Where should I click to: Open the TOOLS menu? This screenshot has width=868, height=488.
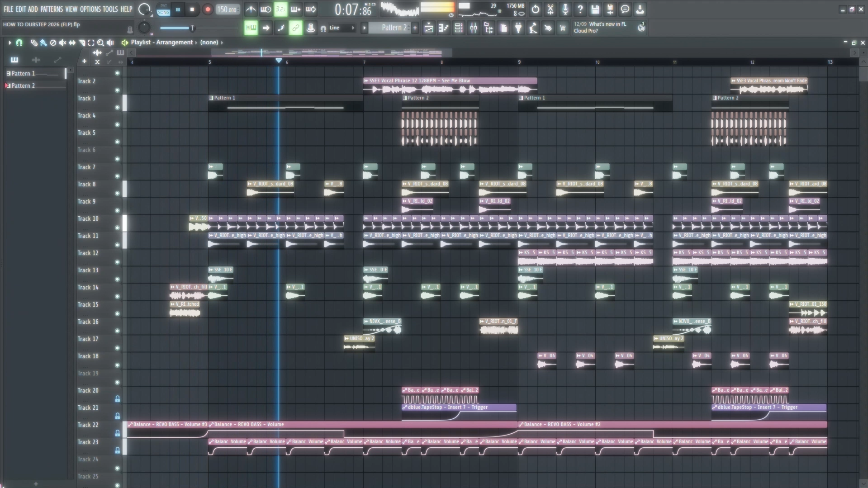coord(110,9)
